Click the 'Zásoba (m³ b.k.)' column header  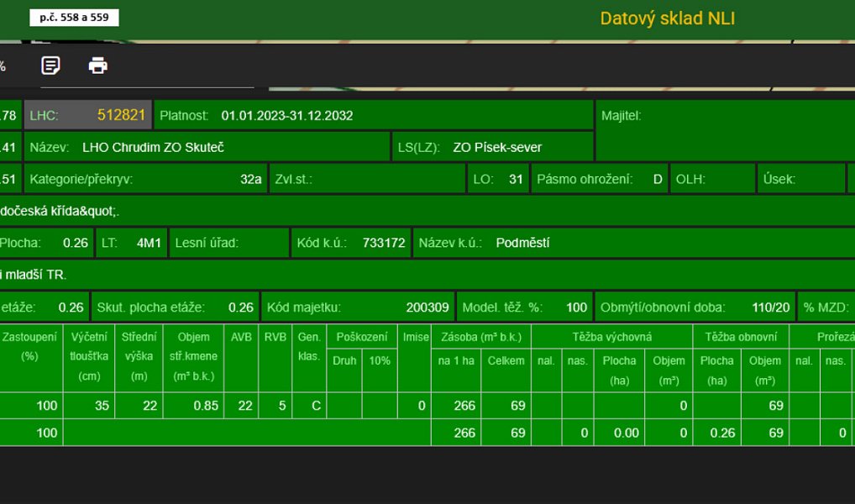(x=481, y=337)
